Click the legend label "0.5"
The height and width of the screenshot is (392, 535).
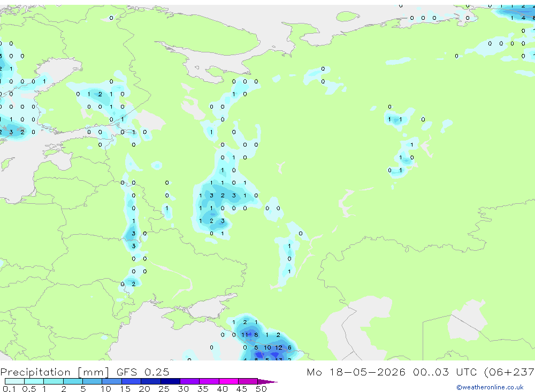coord(29,389)
